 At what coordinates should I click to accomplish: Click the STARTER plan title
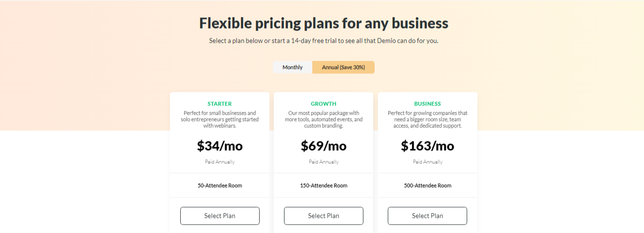(x=220, y=104)
